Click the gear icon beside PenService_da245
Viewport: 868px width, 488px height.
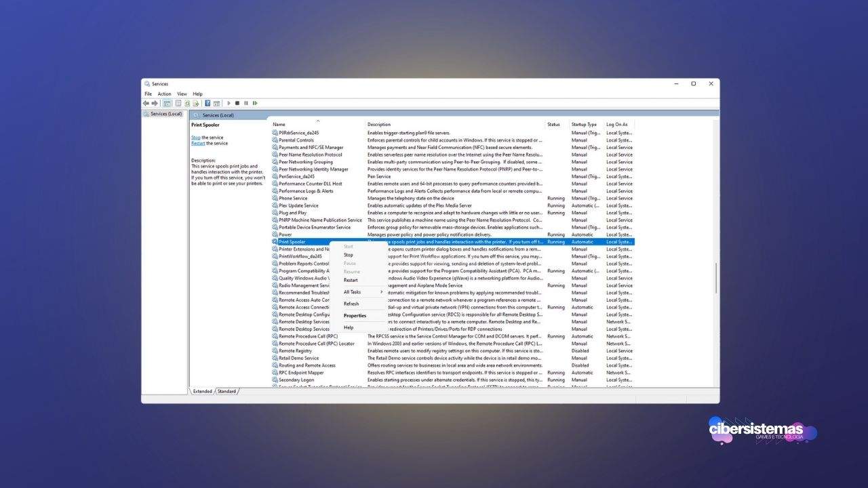click(x=275, y=176)
